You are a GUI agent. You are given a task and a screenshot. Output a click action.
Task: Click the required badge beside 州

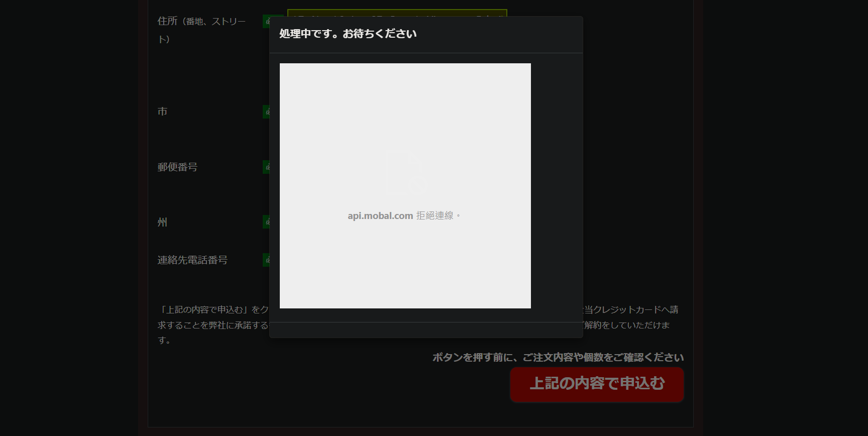[266, 222]
